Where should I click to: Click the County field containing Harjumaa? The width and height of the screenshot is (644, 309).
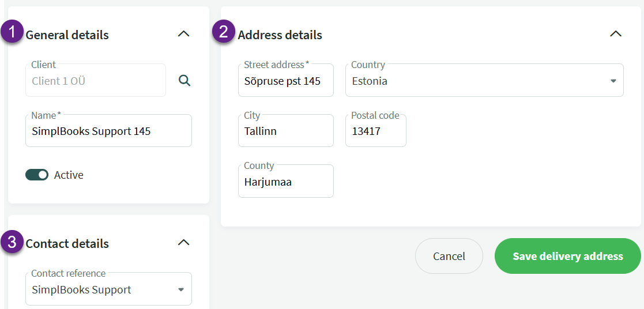click(286, 181)
